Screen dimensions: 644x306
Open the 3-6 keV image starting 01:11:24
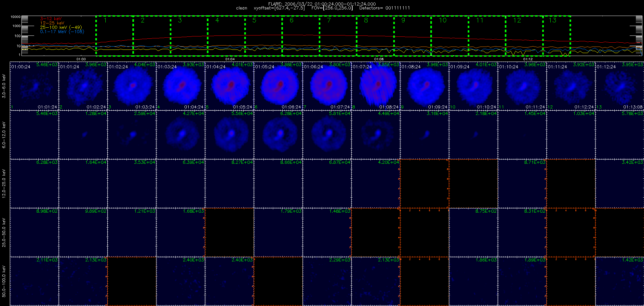(x=571, y=86)
